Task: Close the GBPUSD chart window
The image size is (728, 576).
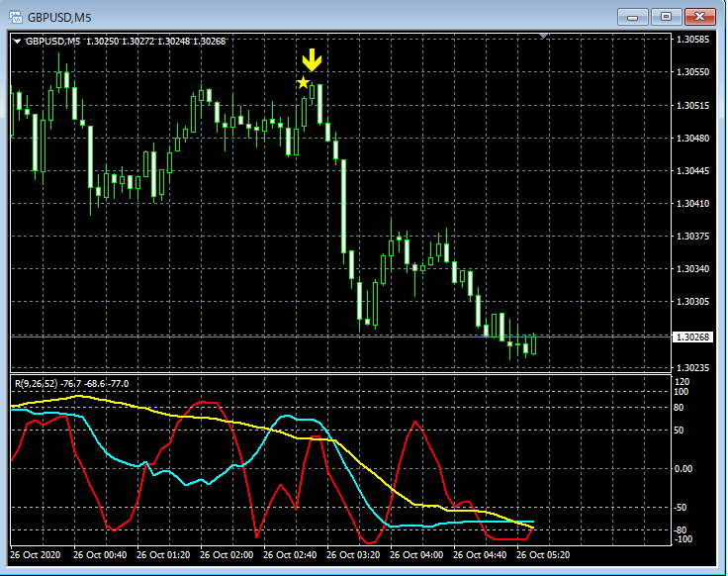Action: coord(699,17)
